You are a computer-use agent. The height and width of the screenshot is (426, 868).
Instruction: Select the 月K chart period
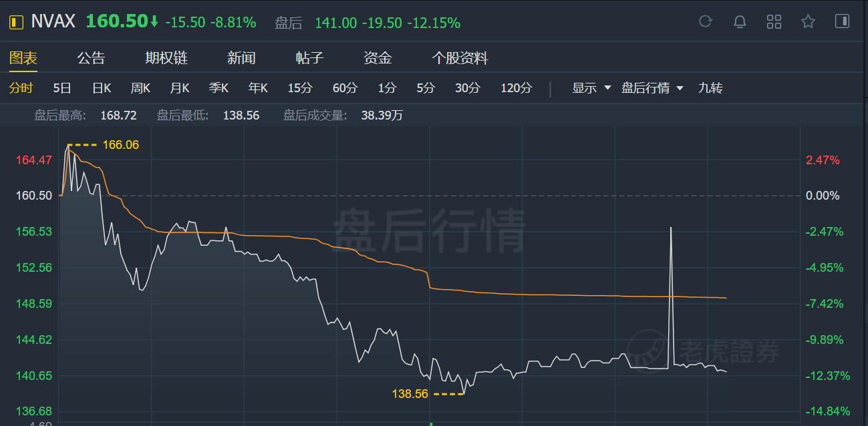[180, 88]
